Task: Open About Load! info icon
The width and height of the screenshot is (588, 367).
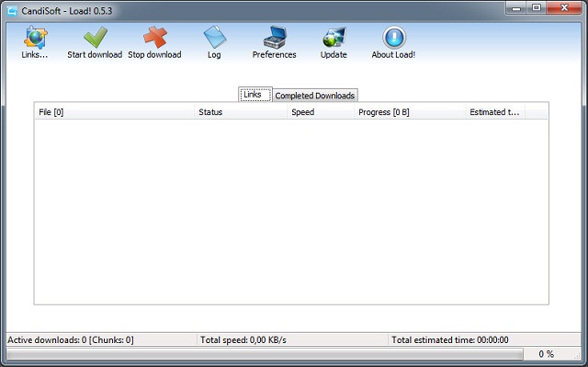Action: pos(394,37)
